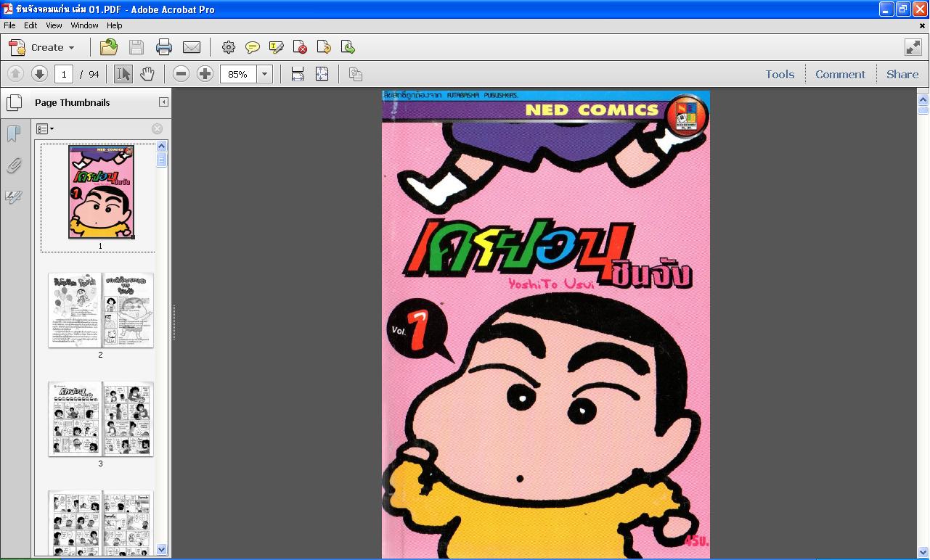Show the Page Thumbnails panel icon

tap(14, 102)
